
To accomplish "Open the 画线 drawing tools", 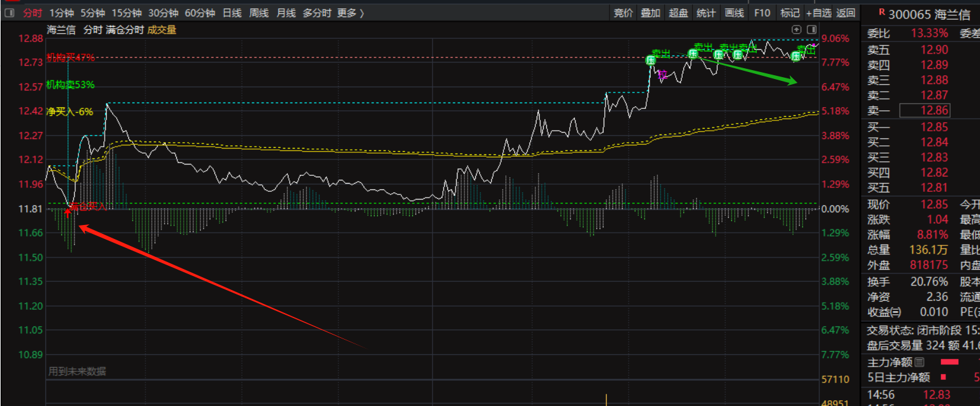I will point(734,13).
